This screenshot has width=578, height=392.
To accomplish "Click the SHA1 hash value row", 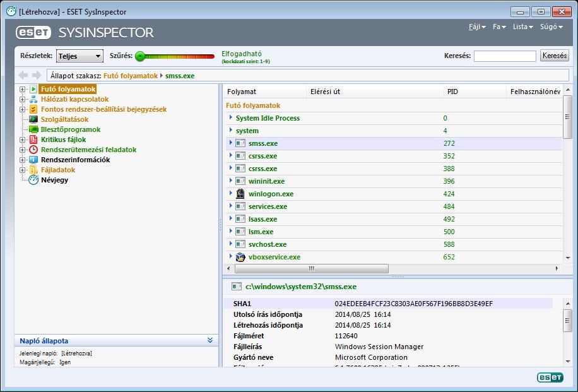I will point(389,304).
